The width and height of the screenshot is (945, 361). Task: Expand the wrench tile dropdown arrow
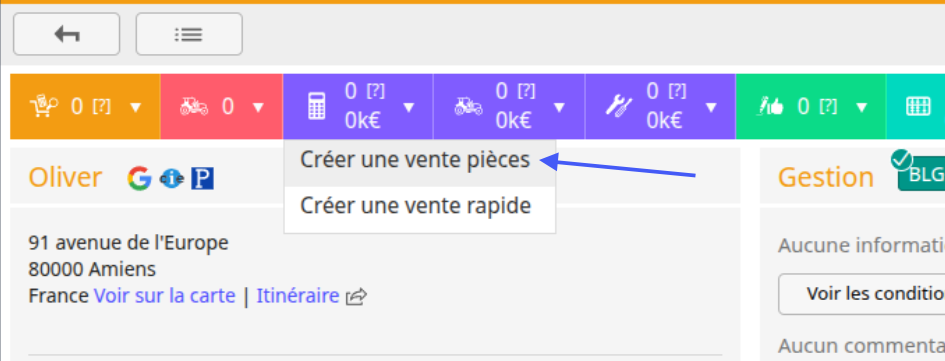[x=711, y=107]
